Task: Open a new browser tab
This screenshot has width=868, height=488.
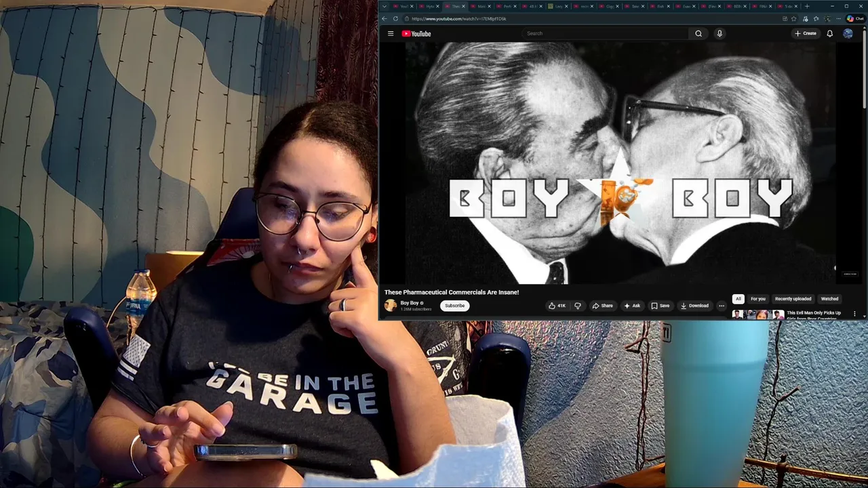Action: point(807,6)
